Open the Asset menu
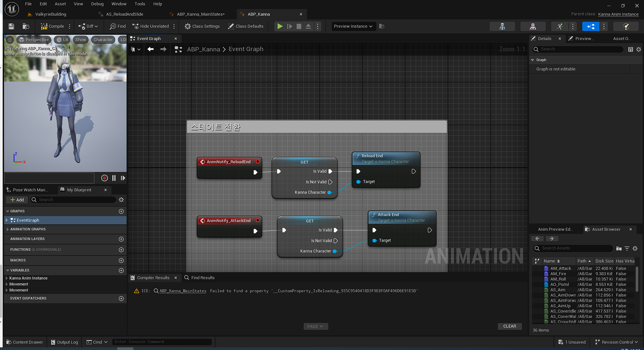 pyautogui.click(x=60, y=4)
